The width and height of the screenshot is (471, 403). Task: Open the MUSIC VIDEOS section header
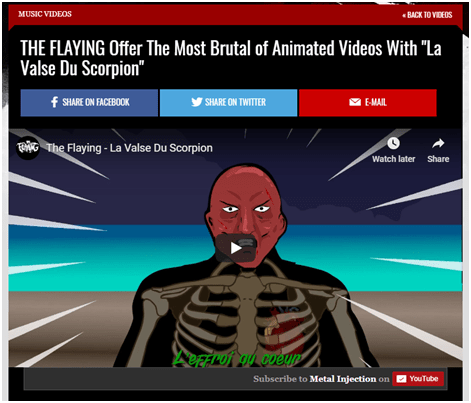[x=45, y=14]
